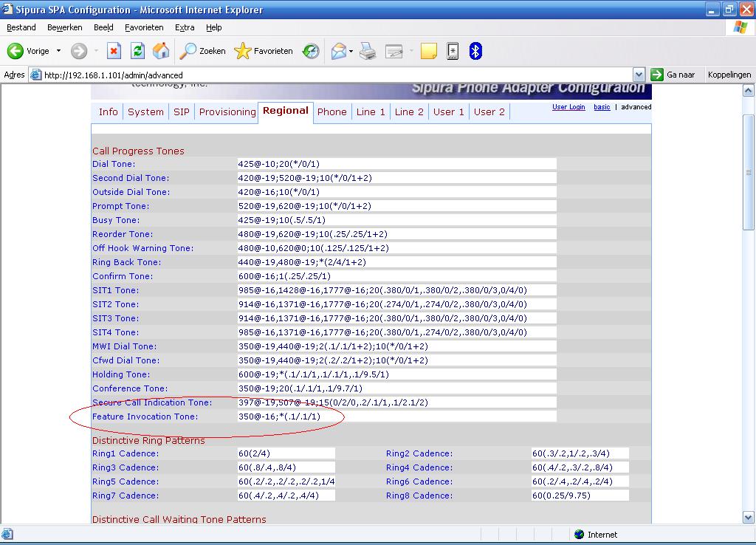Click the yellow note toolbar icon
Image resolution: width=756 pixels, height=545 pixels.
pos(429,51)
